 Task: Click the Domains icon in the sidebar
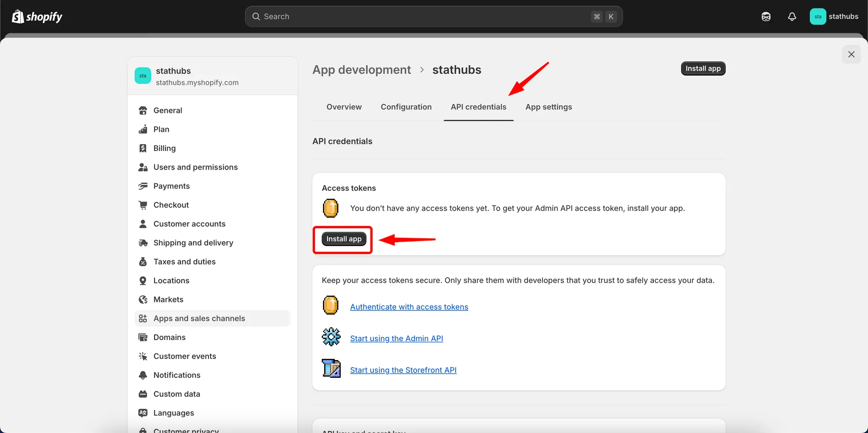click(143, 337)
